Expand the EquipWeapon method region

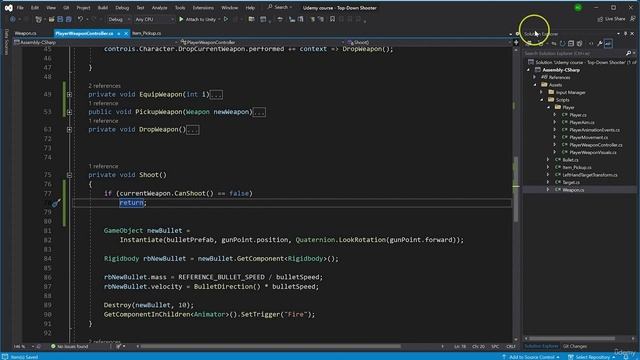69,94
